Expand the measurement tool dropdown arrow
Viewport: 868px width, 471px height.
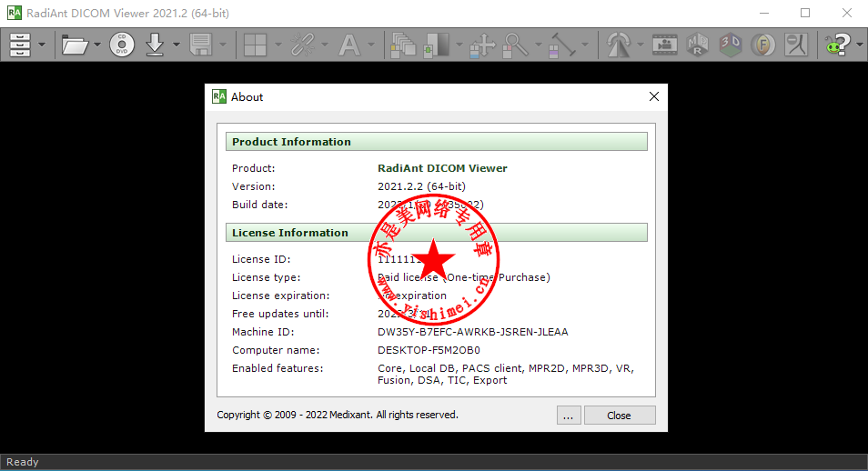pos(585,45)
